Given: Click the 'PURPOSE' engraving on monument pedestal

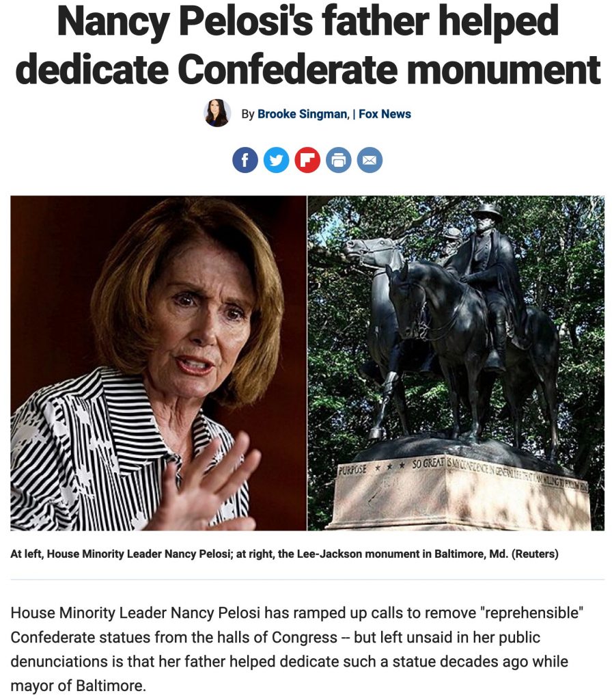Looking at the screenshot, I should tap(352, 470).
